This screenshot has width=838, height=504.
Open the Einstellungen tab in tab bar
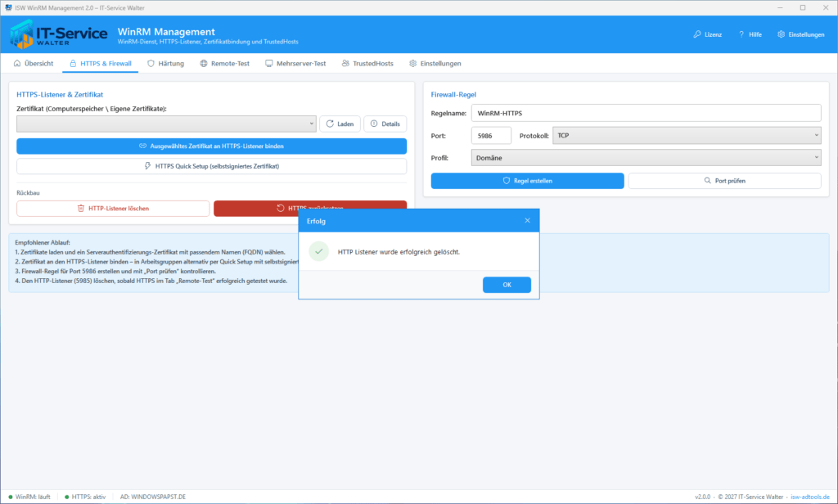point(435,64)
